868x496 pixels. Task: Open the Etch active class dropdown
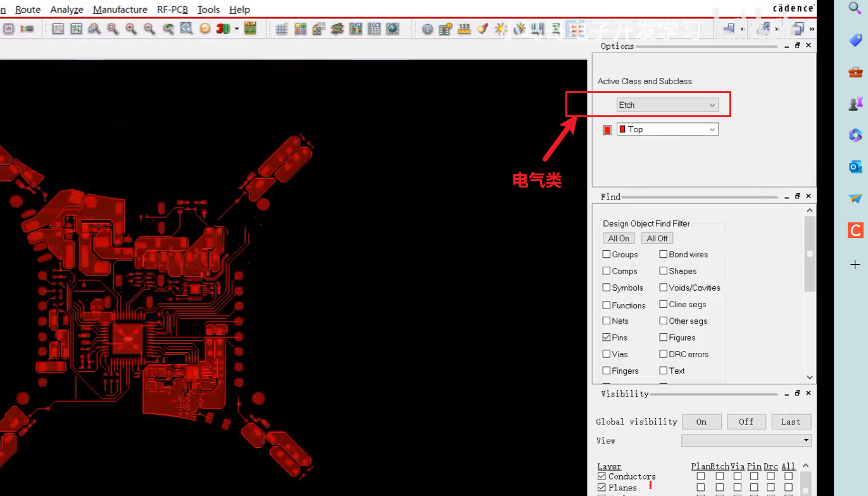(667, 105)
